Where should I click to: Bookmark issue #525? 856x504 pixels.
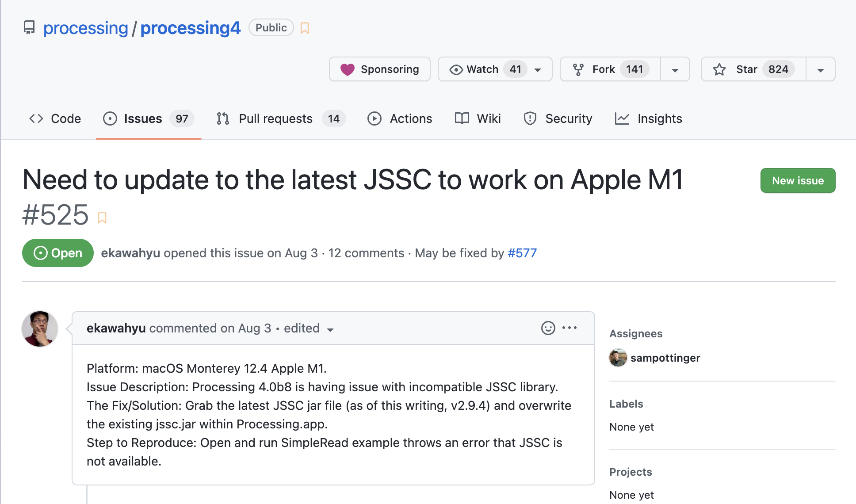103,217
